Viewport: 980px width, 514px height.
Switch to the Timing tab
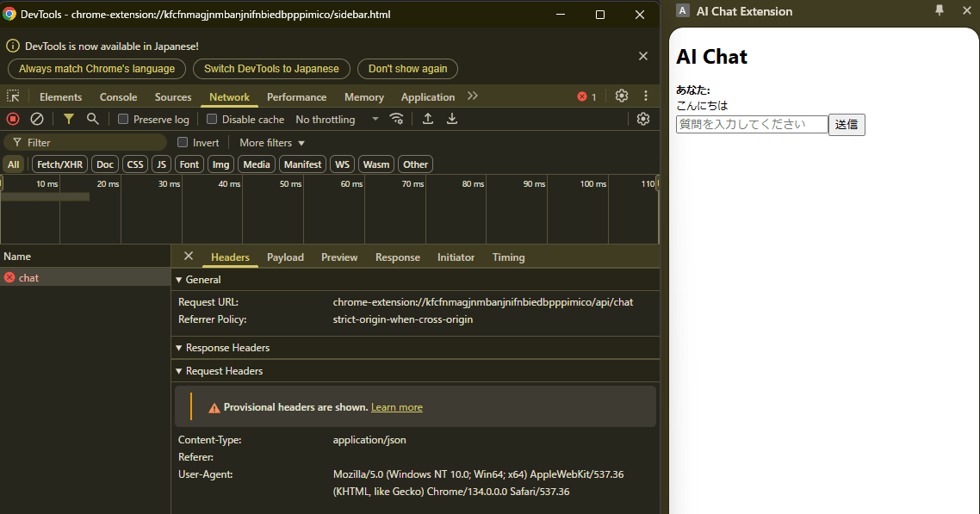tap(508, 257)
